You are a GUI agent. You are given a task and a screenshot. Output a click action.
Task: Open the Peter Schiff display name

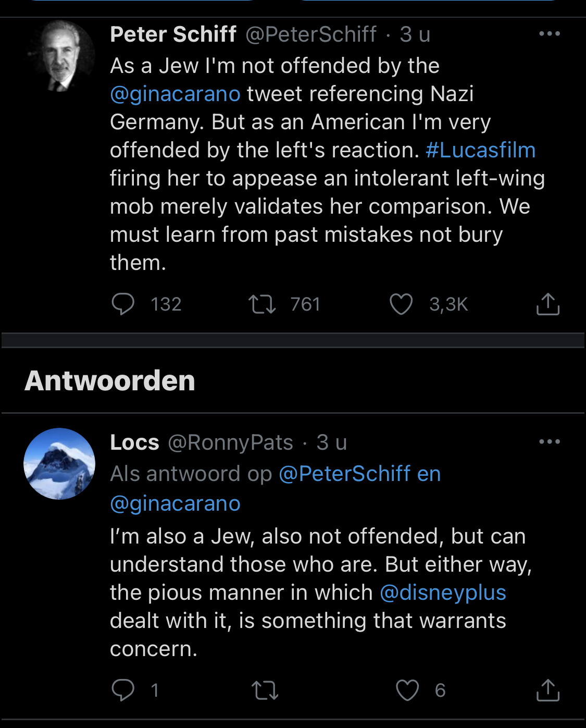click(x=173, y=34)
